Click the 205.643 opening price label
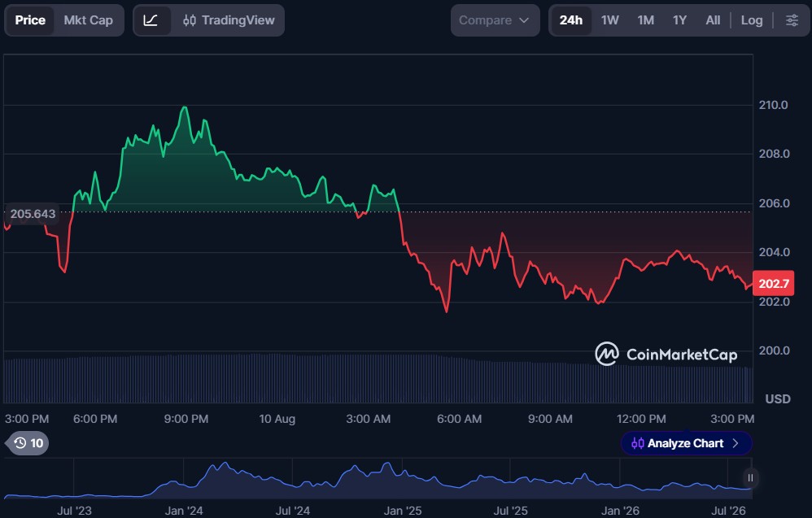Viewport: 812px width, 518px height. pyautogui.click(x=32, y=214)
